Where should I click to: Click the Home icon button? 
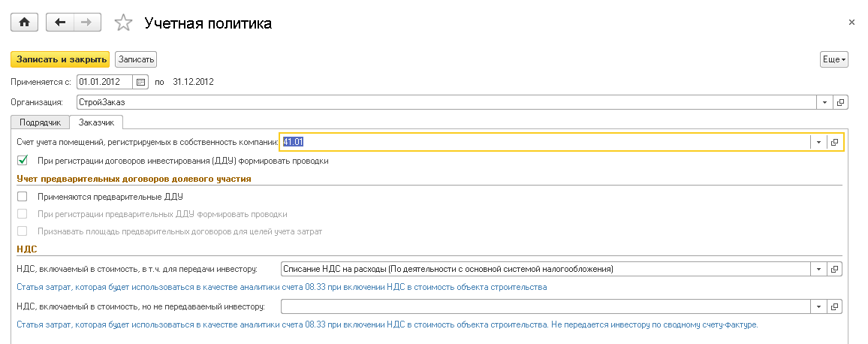click(x=24, y=23)
